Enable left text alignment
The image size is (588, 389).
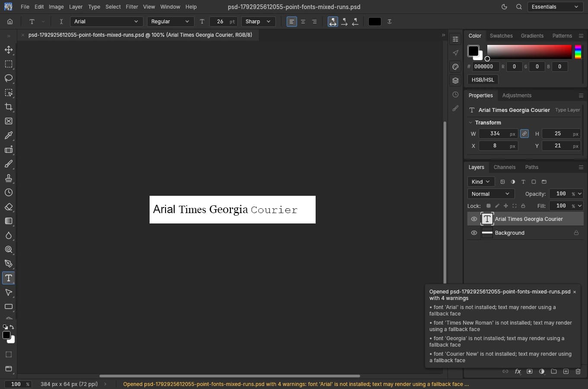pyautogui.click(x=292, y=22)
